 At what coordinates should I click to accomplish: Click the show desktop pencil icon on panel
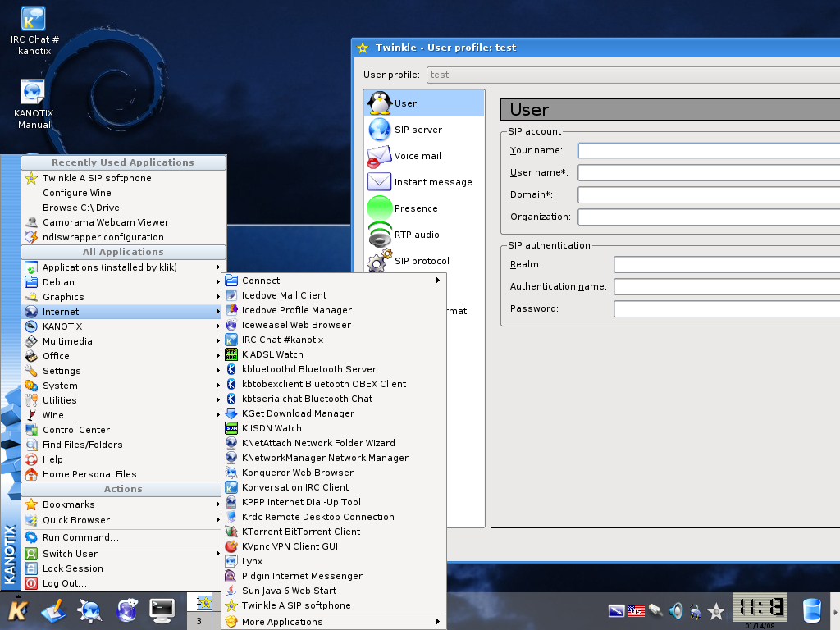(53, 610)
